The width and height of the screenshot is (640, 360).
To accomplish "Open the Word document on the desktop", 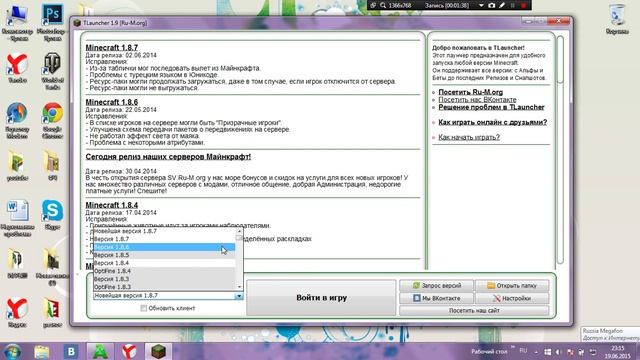I will (x=17, y=218).
